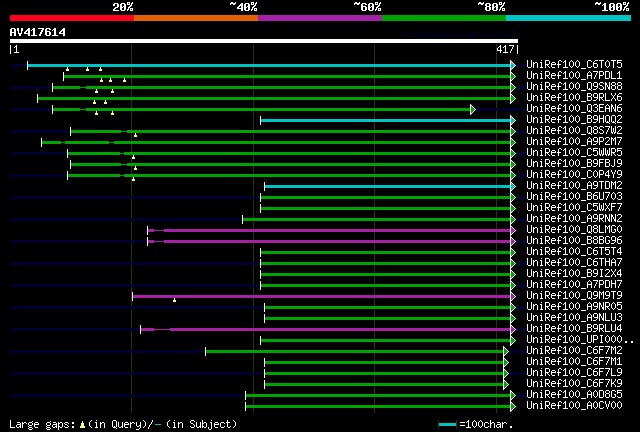The height and width of the screenshot is (432, 640).
Task: Open the UniRef100_B9RLX6 hit label
Action: 574,97
